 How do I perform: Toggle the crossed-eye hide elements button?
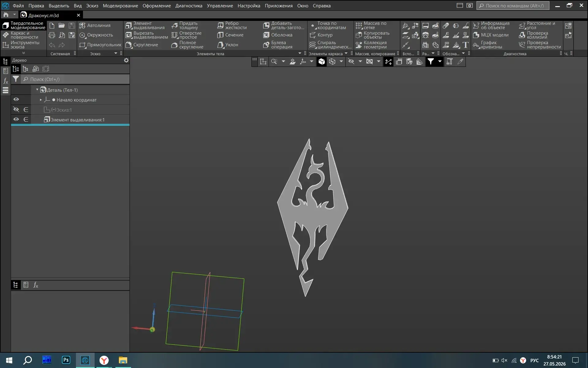(351, 62)
